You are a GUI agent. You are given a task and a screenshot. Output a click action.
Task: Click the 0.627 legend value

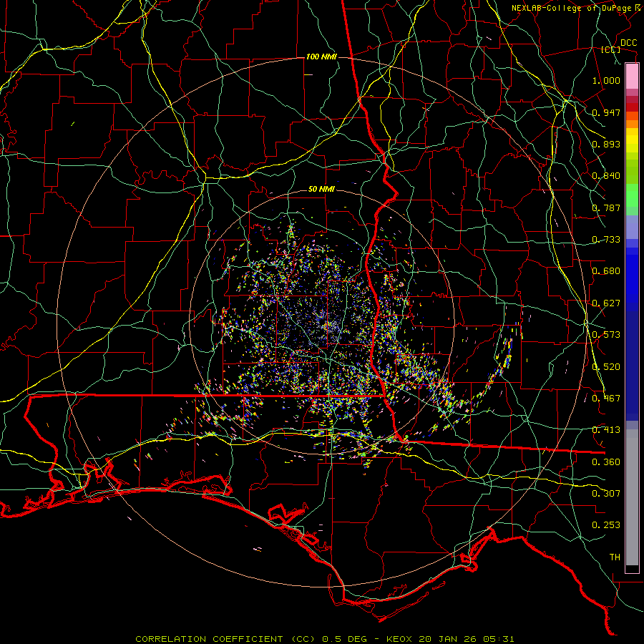(606, 303)
